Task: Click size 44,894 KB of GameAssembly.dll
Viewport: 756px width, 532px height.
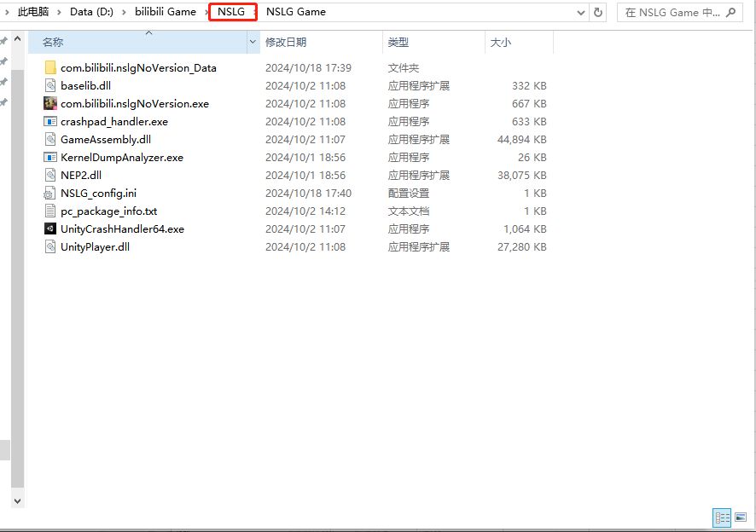Action: [521, 139]
